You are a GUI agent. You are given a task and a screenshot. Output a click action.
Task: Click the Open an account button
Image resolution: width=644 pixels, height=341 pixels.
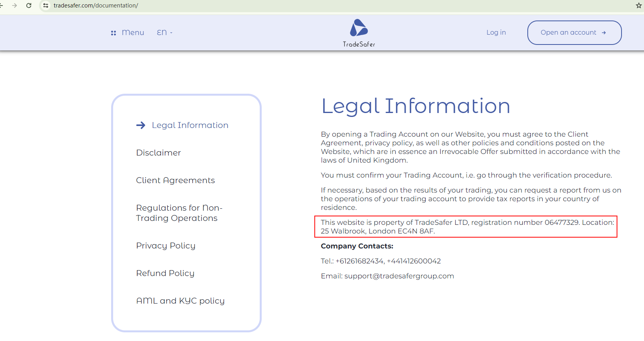click(x=575, y=33)
